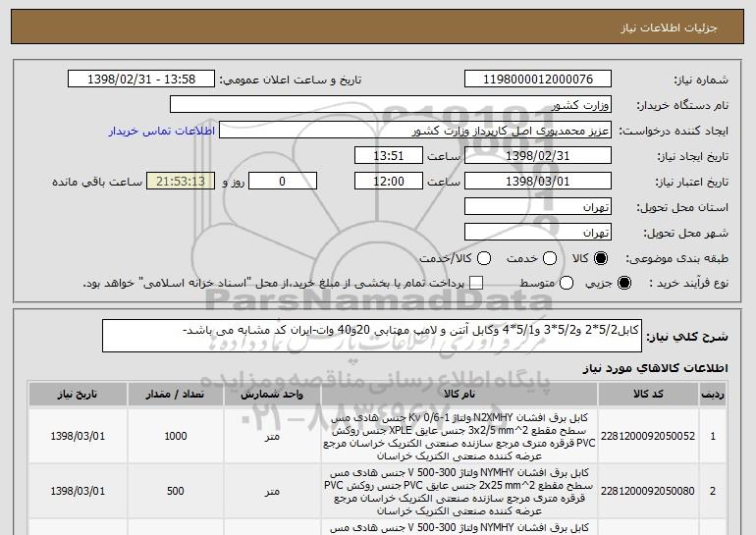
Task: Click product code 2281200092050080
Action: 648,491
